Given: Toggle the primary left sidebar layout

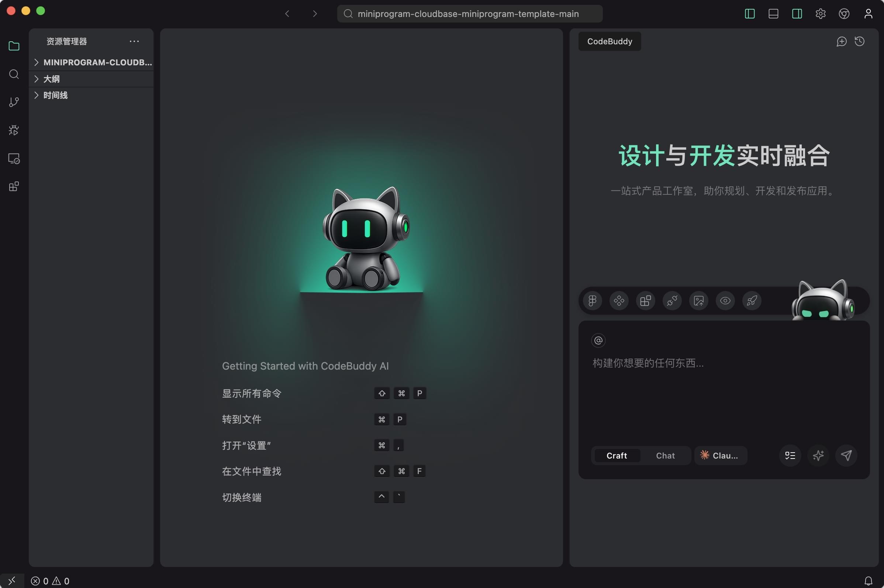Looking at the screenshot, I should (x=749, y=14).
